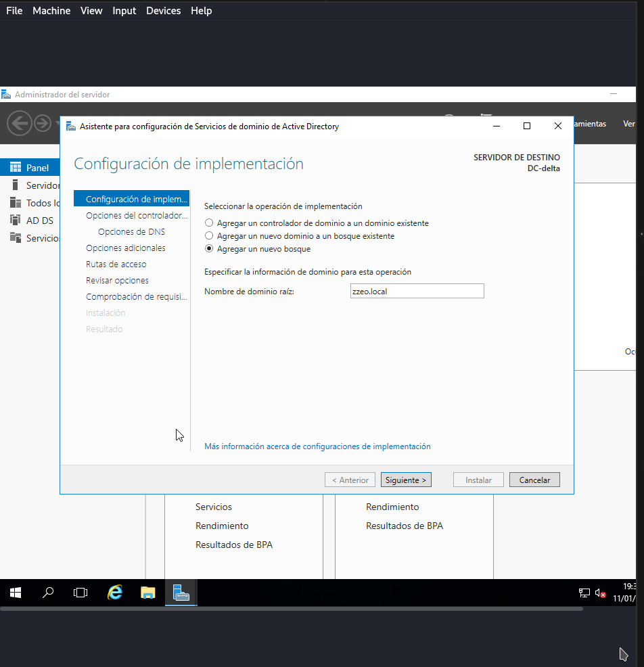The height and width of the screenshot is (667, 644).
Task: Click Server Manager taskbar icon
Action: pyautogui.click(x=181, y=593)
